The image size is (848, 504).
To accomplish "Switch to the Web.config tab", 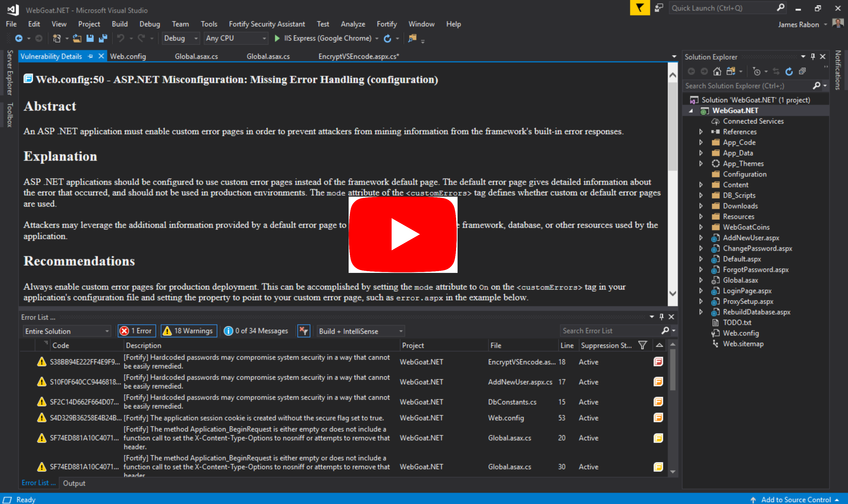I will 128,57.
